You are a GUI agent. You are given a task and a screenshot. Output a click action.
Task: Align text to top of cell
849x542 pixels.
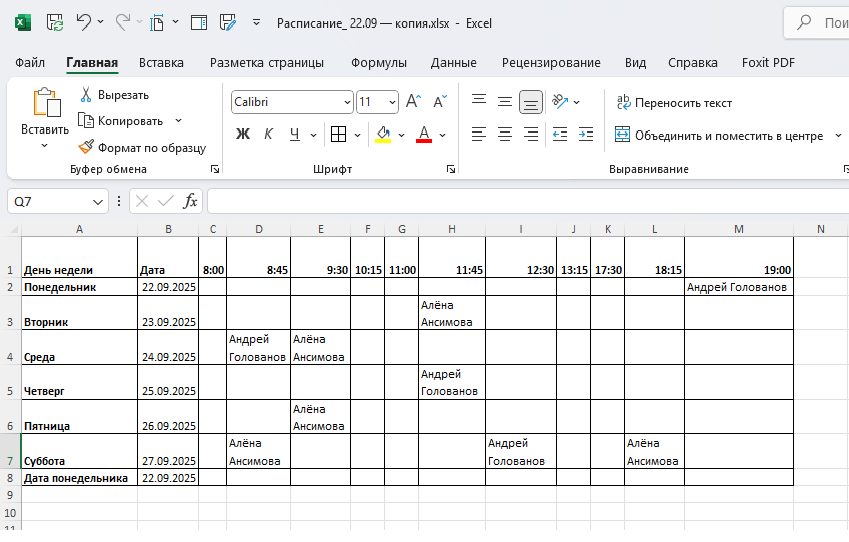[479, 101]
